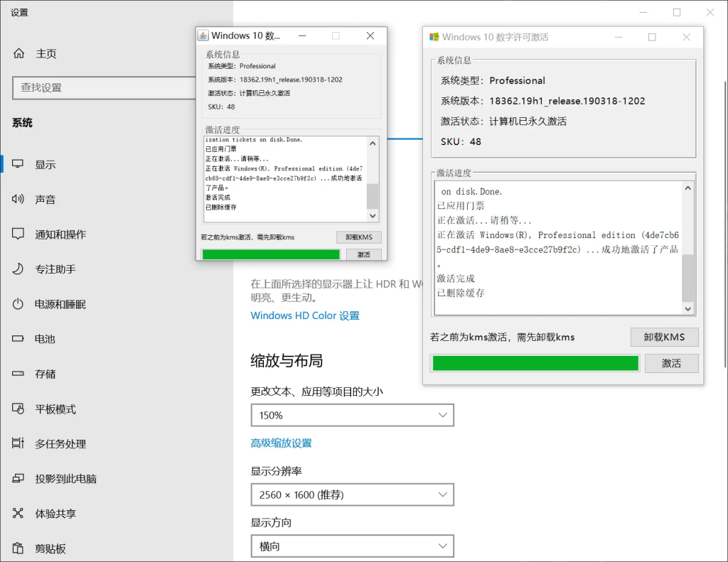Click 已删除缓存 line in large window log
This screenshot has width=728, height=562.
(x=461, y=293)
